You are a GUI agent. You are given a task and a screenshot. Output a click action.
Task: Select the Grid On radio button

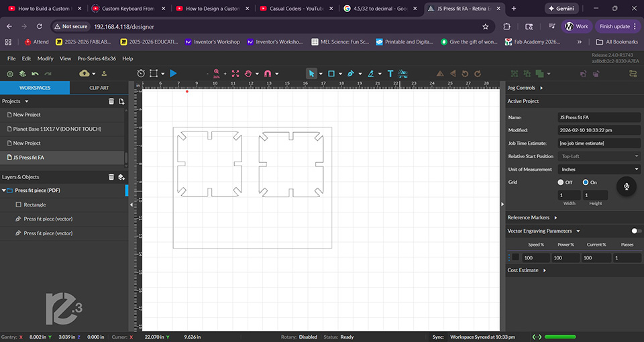(x=586, y=182)
